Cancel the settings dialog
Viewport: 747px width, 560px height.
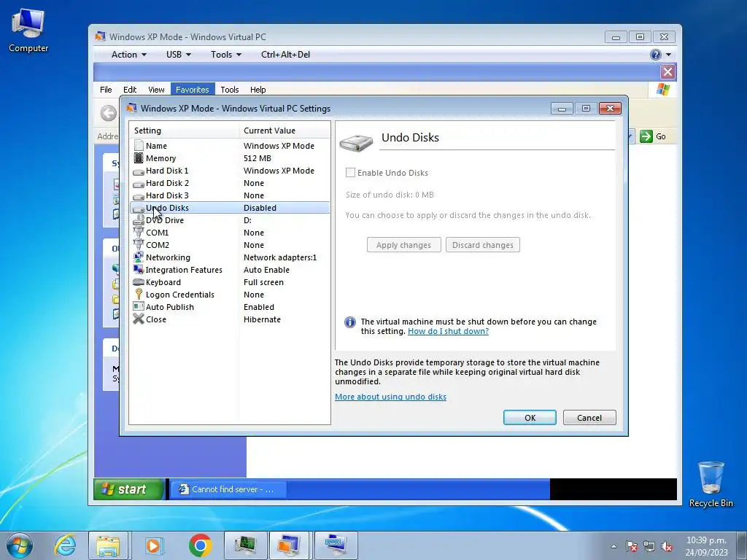(x=589, y=418)
